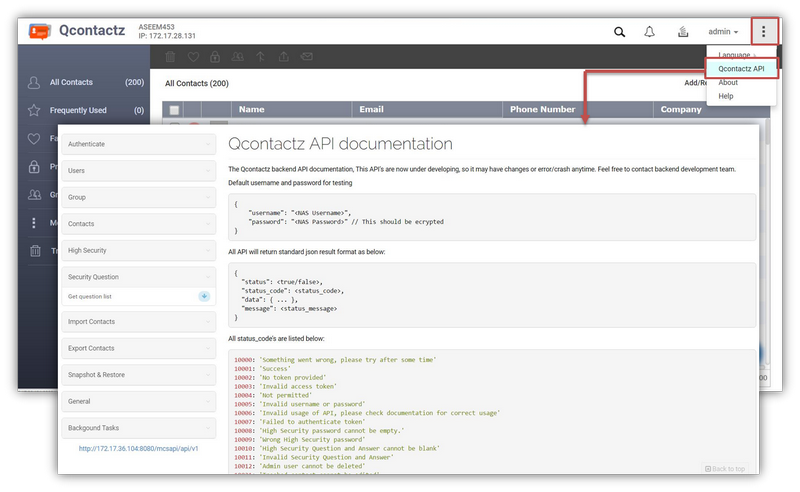Click the padlock private icon in toolbar

[215, 57]
